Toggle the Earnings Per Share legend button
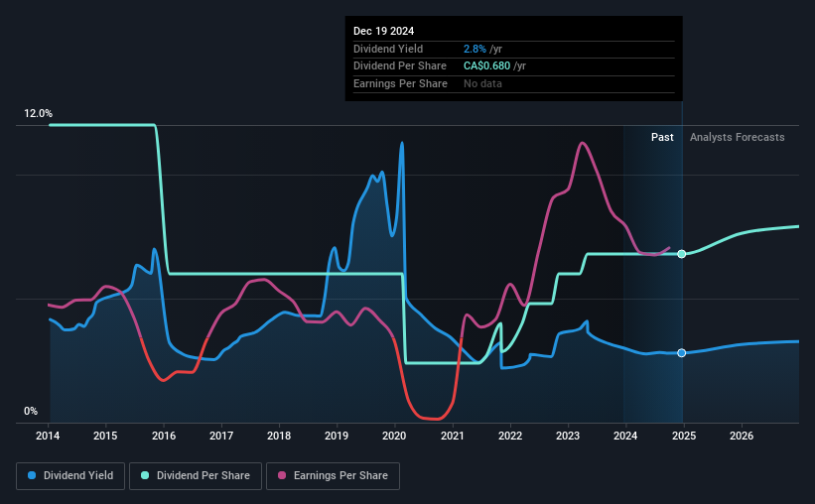 (333, 476)
